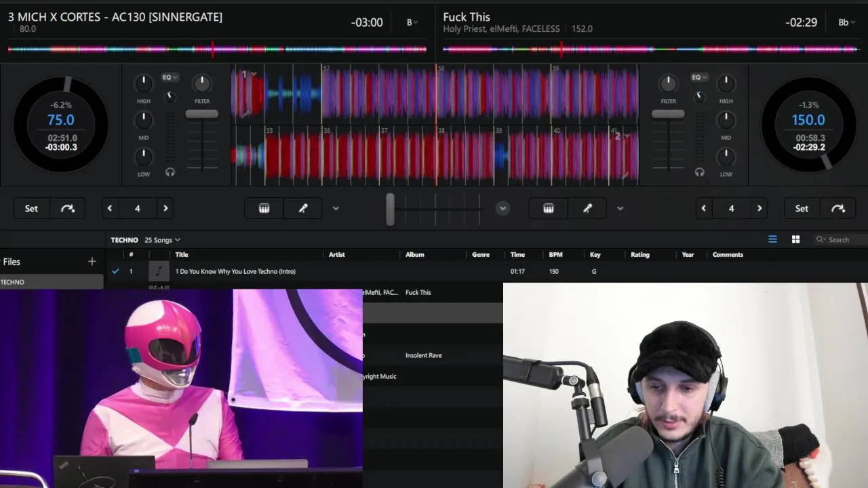Add a new item with Files plus icon

[x=92, y=261]
